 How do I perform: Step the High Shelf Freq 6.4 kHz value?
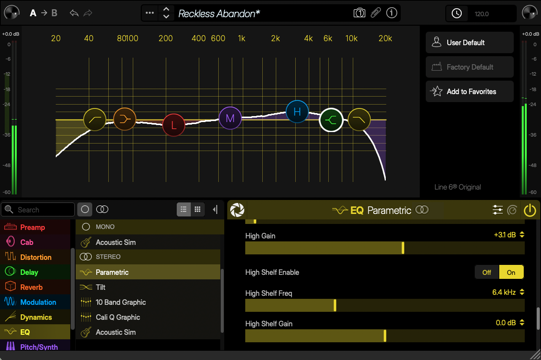[522, 292]
